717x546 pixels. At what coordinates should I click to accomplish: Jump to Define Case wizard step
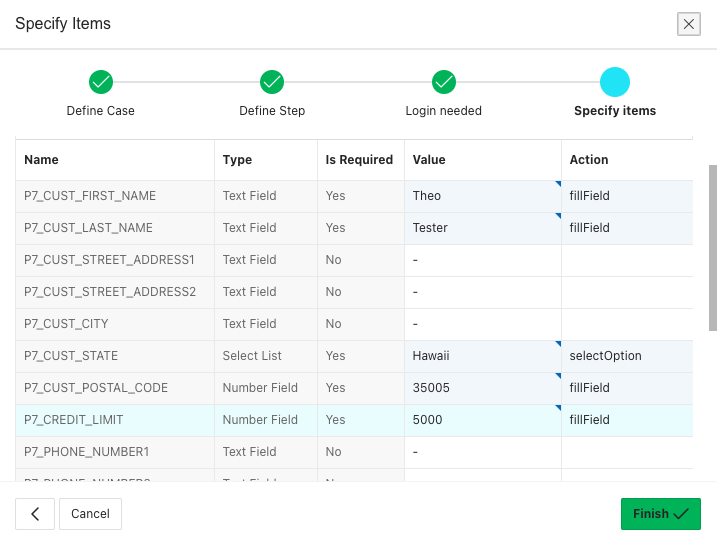(101, 82)
